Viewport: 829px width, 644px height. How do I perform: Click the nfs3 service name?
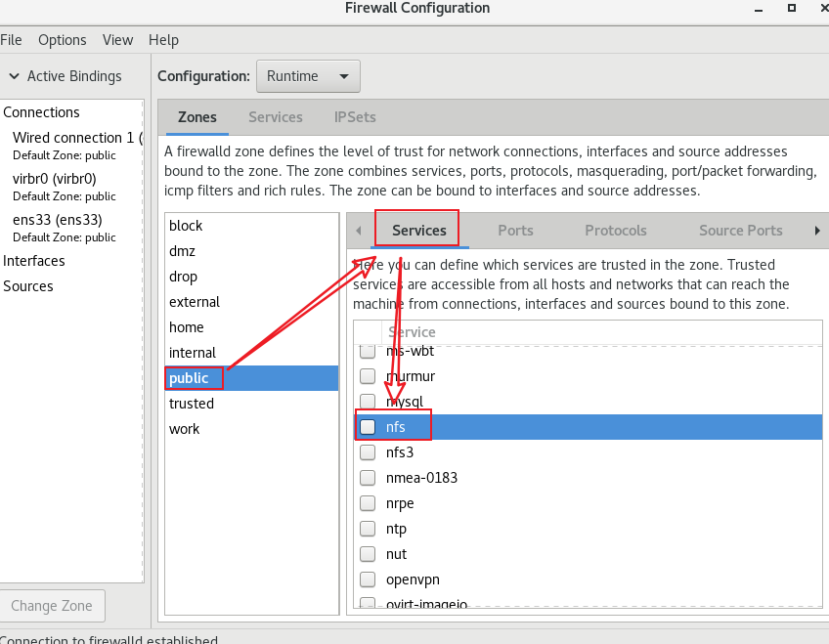(400, 452)
